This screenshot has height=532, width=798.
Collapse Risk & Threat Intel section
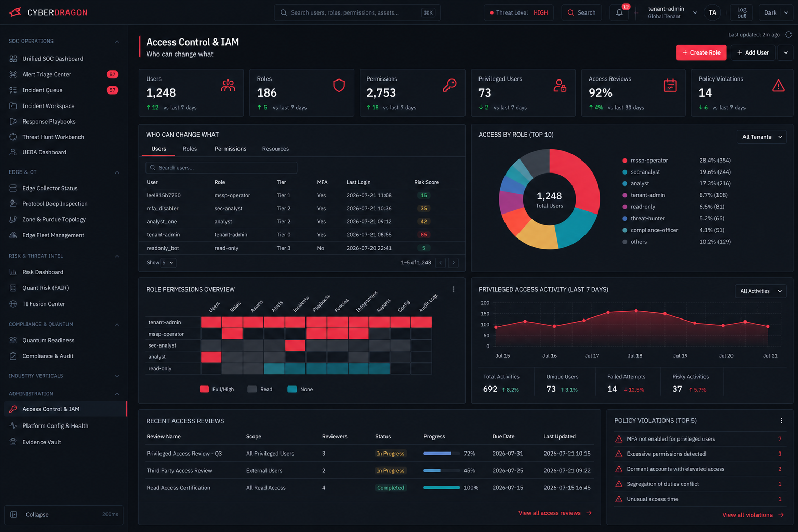[117, 256]
